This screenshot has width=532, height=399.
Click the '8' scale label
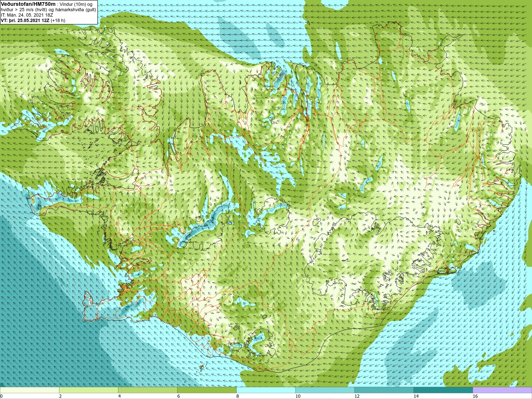(x=237, y=396)
